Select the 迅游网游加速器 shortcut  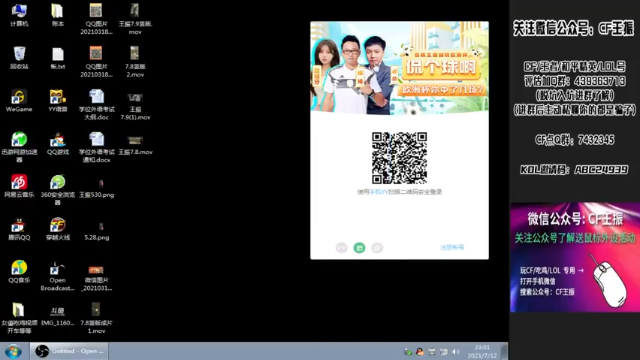click(19, 147)
